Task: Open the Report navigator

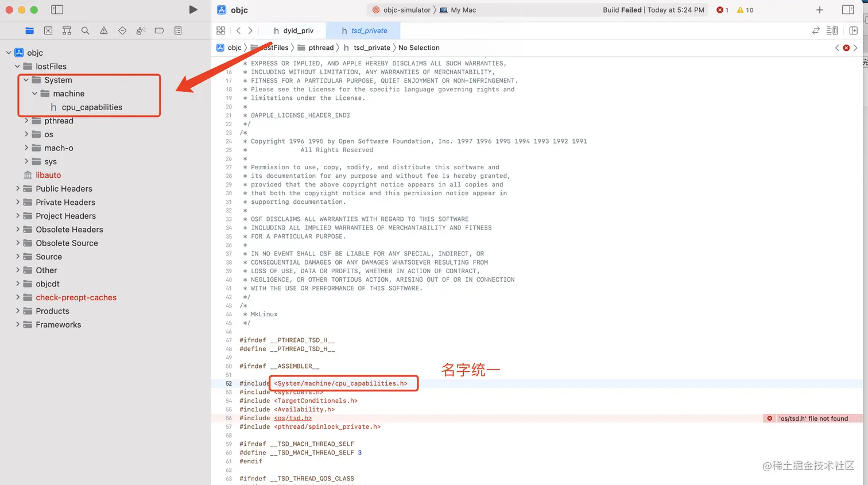Action: click(x=178, y=30)
